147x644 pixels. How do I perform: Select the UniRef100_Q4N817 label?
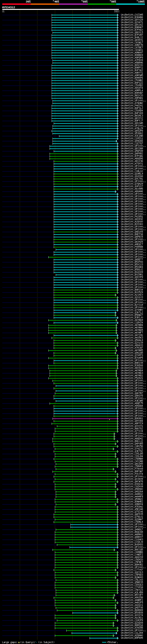[132, 530]
